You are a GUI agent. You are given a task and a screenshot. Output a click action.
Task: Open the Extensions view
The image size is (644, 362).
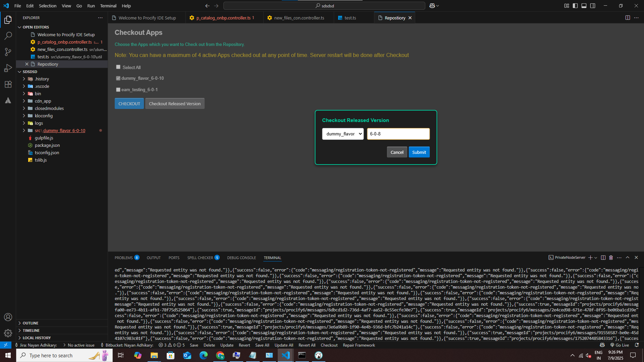coord(8,84)
